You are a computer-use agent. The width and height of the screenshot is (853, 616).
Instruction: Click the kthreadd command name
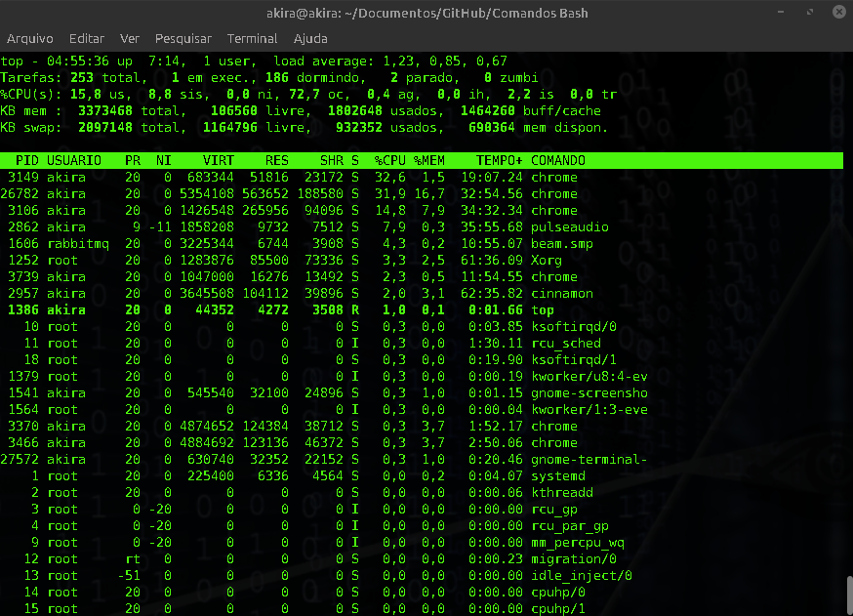(x=562, y=492)
